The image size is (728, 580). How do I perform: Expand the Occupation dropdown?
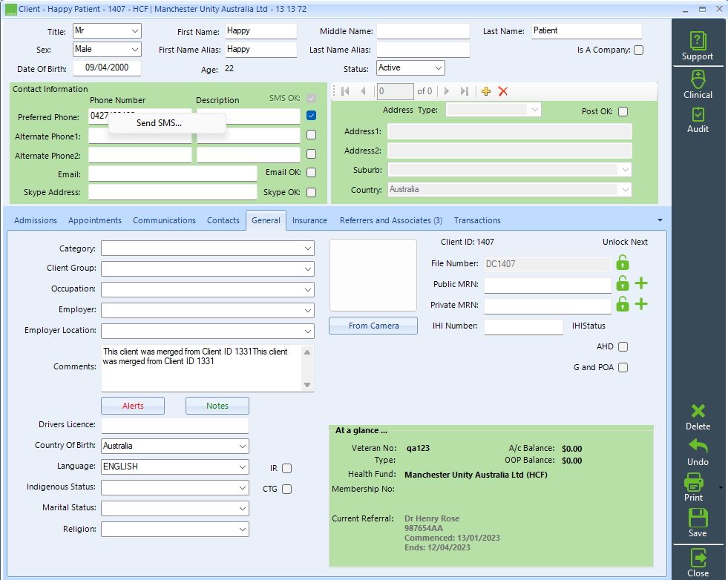pyautogui.click(x=308, y=290)
